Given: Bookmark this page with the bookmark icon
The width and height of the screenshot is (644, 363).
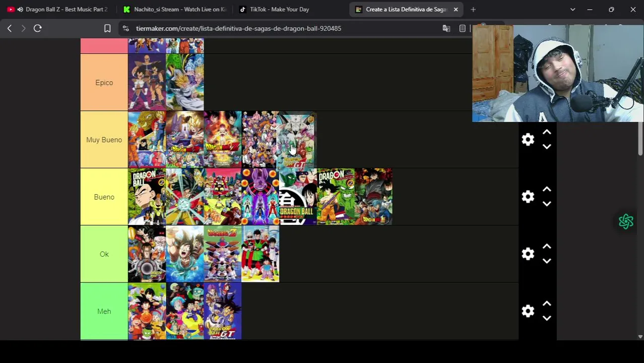Looking at the screenshot, I should 107,29.
